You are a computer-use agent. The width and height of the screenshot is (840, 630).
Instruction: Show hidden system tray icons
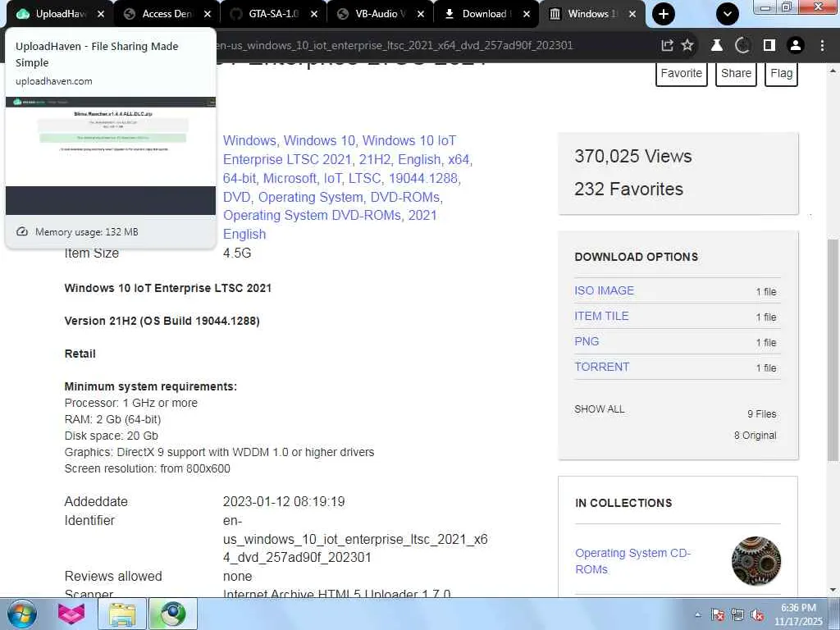tap(697, 614)
